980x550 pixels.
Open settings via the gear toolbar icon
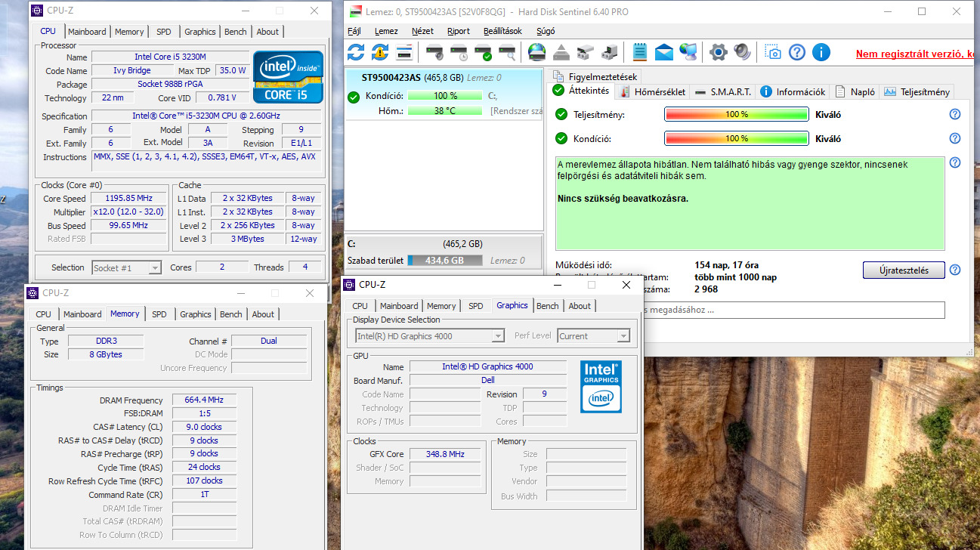(x=719, y=52)
